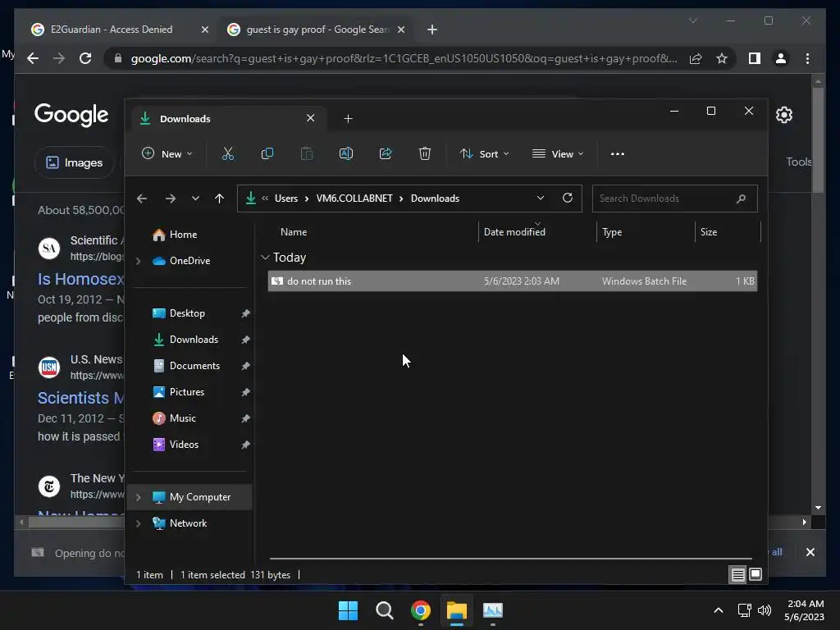840x630 pixels.
Task: Open Google settings gear icon
Action: pyautogui.click(x=783, y=115)
